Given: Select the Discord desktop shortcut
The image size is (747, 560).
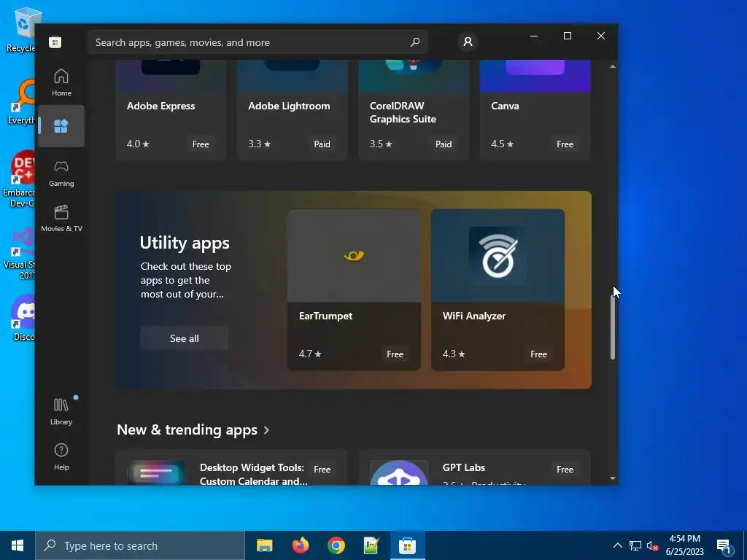Looking at the screenshot, I should (21, 316).
